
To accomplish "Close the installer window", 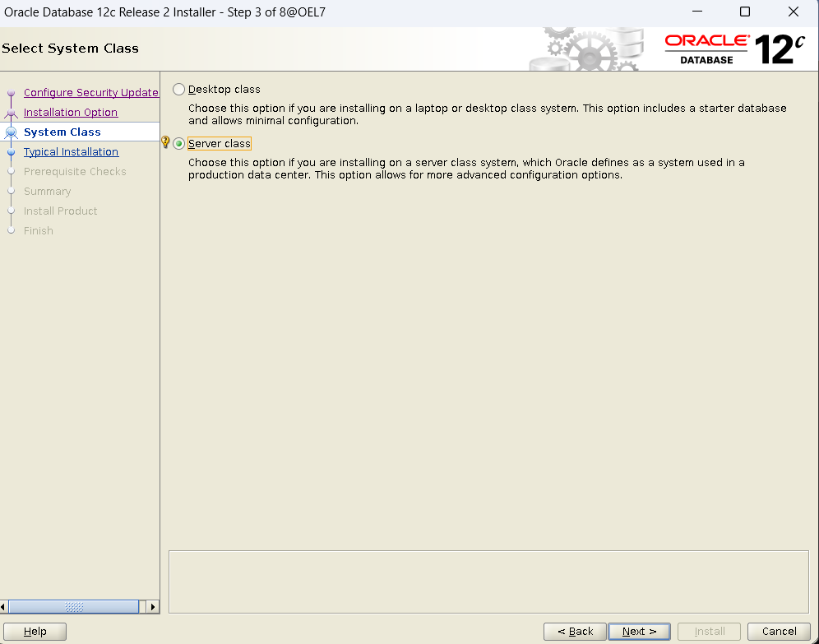I will tap(794, 12).
